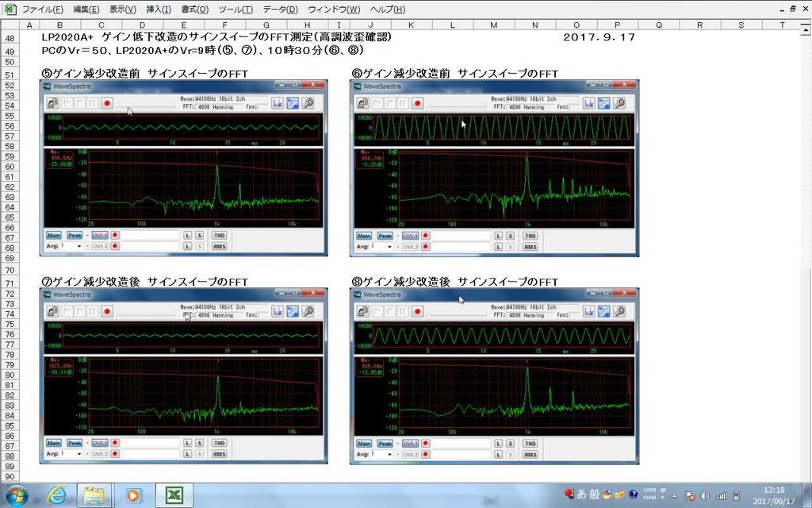Click the THD button in window ⑤
Viewport: 812px width, 508px height.
219,235
